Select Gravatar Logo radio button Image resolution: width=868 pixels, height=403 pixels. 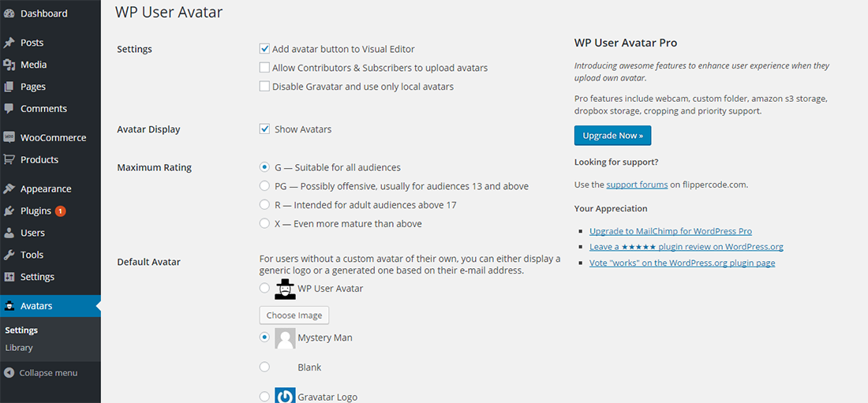(x=264, y=397)
